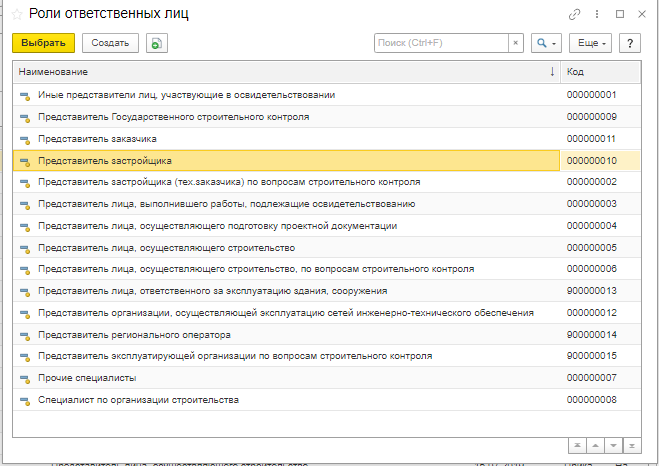659x466 pixels.
Task: Click item icon of Представитель регионального оператора row
Action: tap(25, 336)
